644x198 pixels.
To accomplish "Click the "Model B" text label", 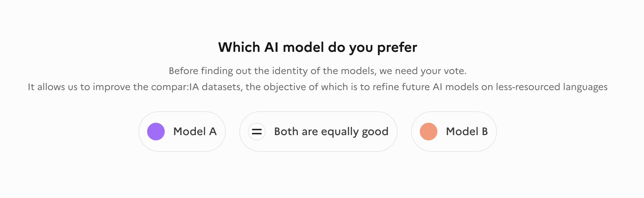I will [467, 132].
